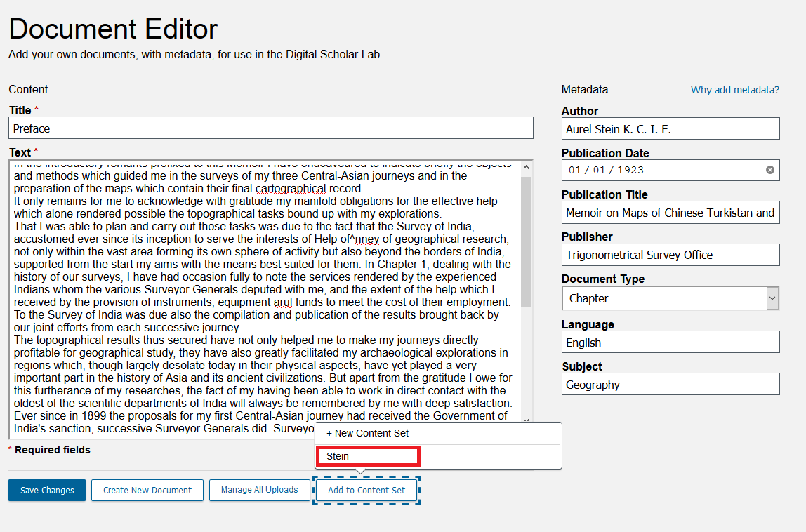Open the Document Type dropdown chevron

click(771, 298)
